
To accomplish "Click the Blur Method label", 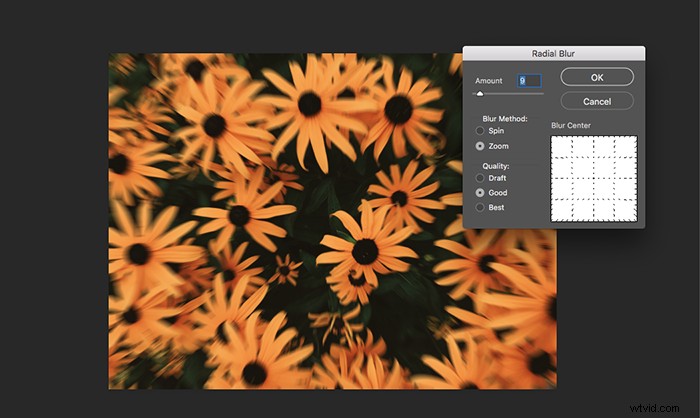I will pos(506,118).
